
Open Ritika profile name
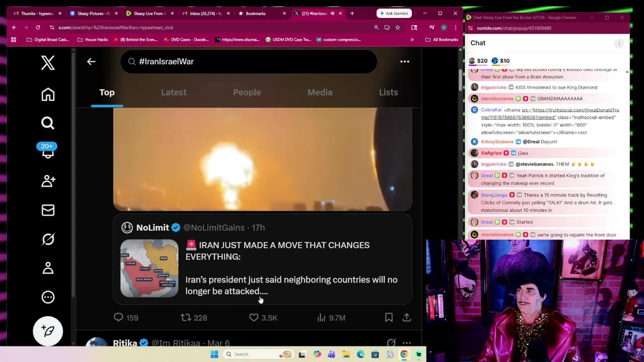coord(125,343)
